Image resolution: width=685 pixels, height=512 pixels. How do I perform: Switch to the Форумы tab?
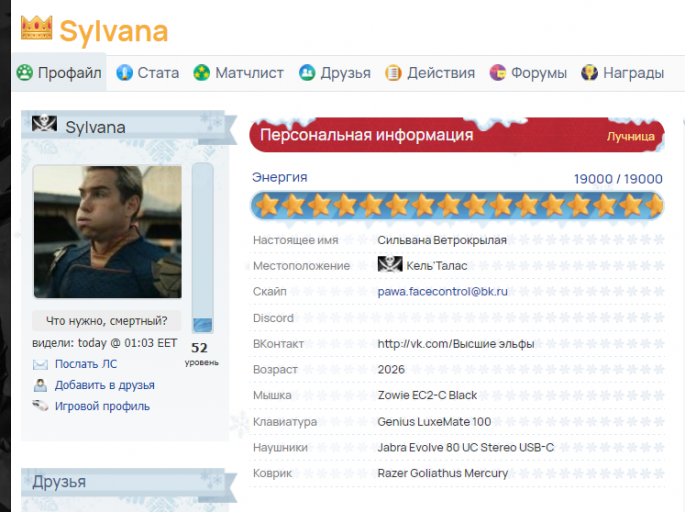click(x=528, y=73)
